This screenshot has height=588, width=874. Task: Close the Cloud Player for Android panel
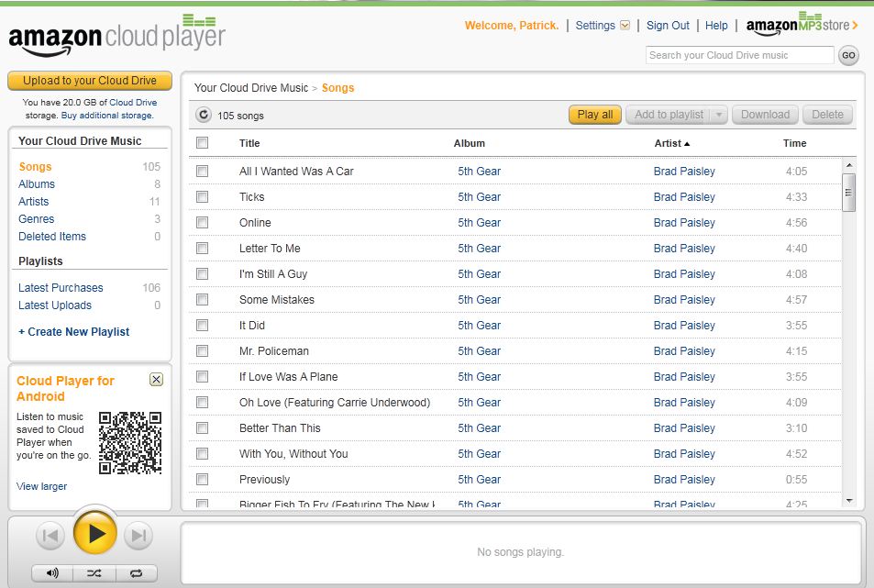[157, 380]
